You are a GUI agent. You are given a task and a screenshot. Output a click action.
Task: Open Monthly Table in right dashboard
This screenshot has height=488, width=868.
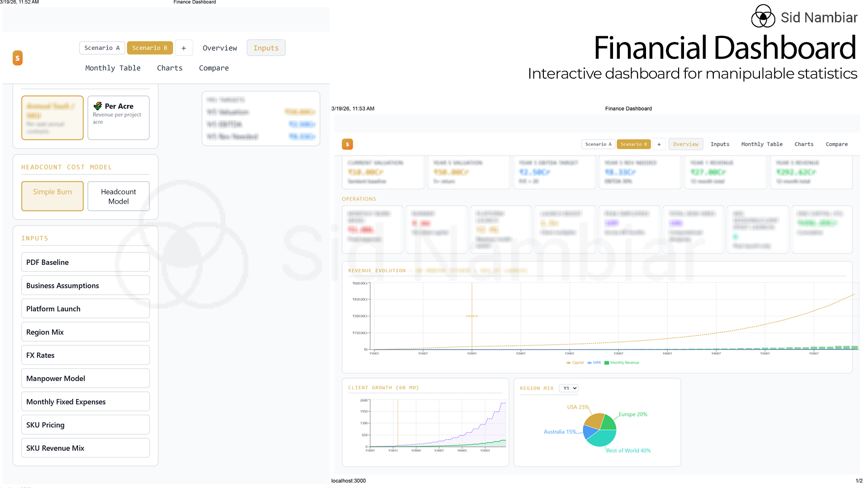[x=762, y=144]
